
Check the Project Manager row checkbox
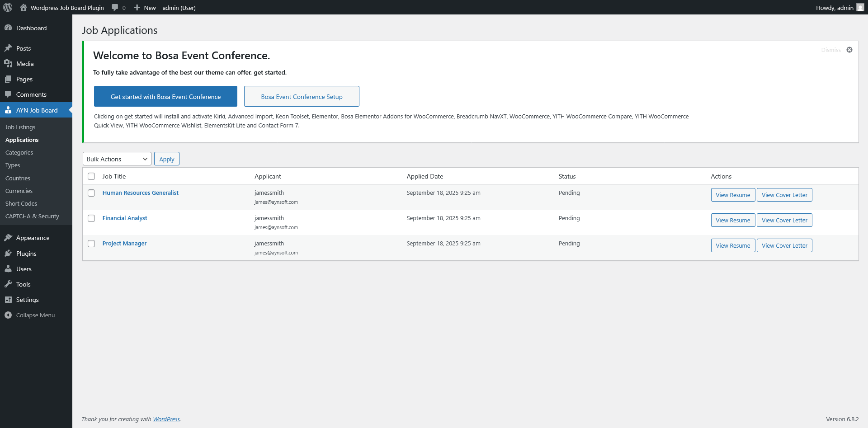tap(91, 244)
